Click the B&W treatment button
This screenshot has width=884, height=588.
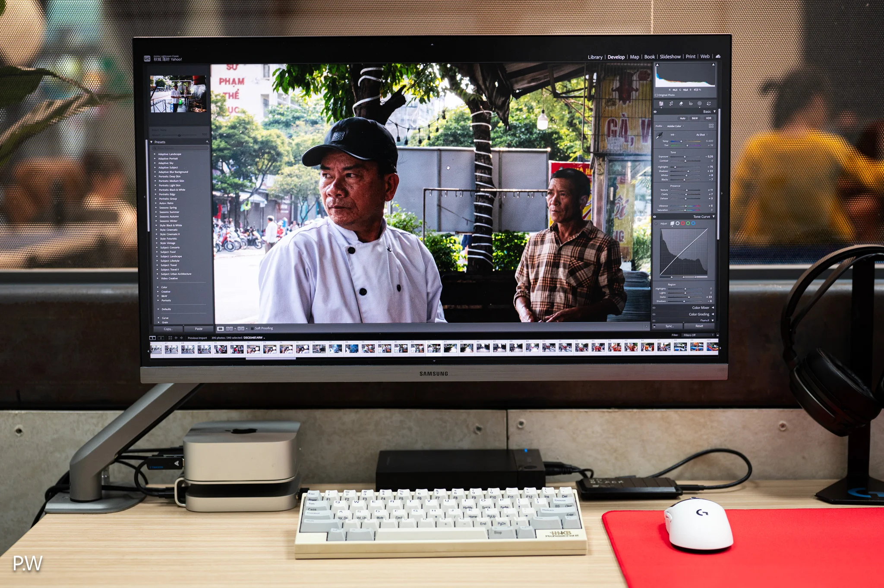coord(695,118)
